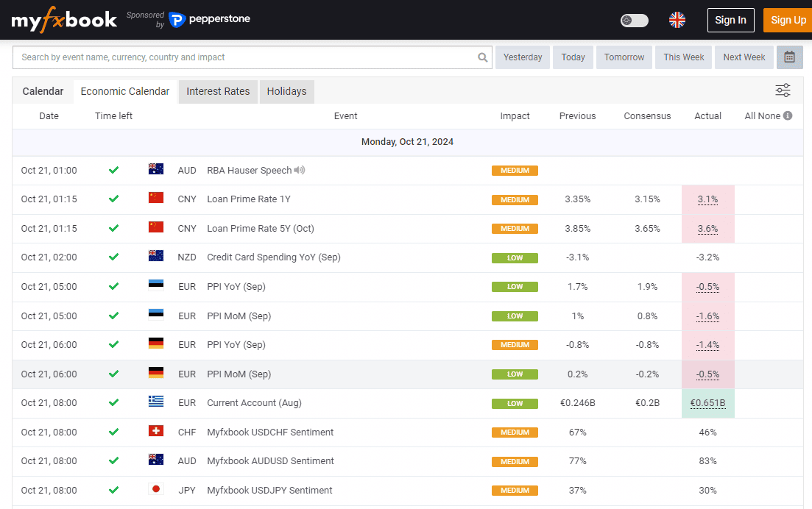The image size is (812, 509).
Task: Filter calendar to This Week
Action: (x=684, y=57)
